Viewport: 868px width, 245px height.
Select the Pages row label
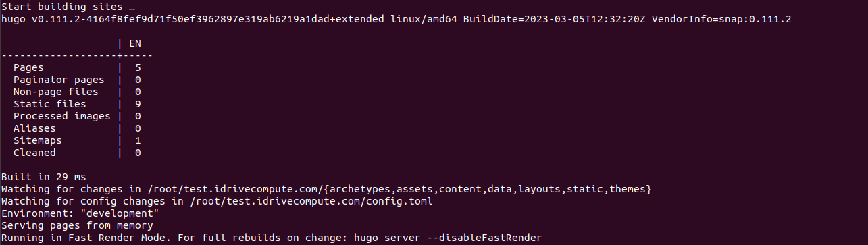(x=28, y=67)
